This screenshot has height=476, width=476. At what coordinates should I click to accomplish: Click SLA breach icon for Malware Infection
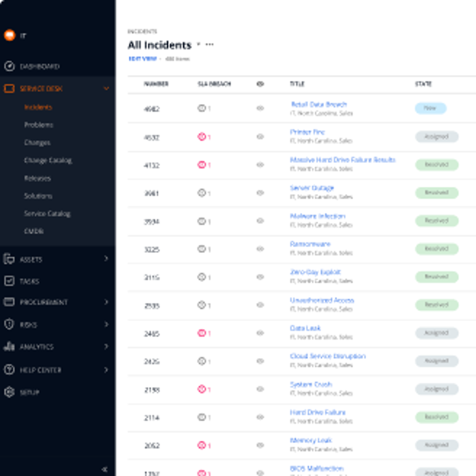[x=202, y=221]
